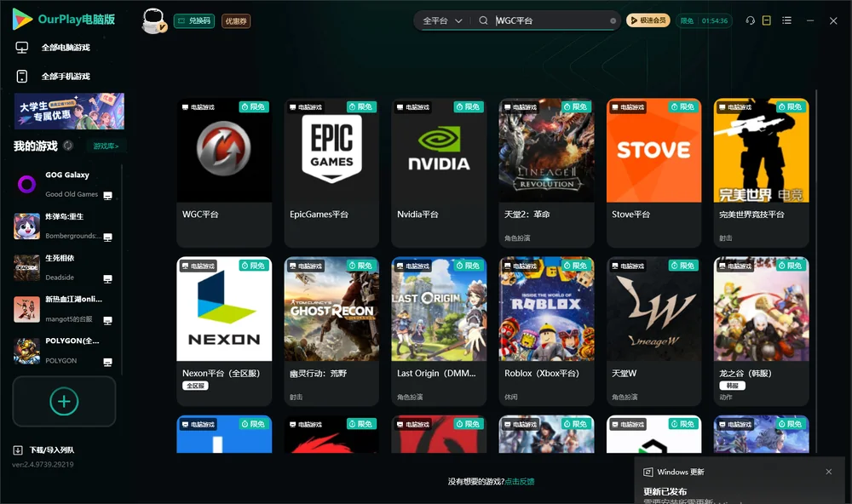Clear the search field text
The height and width of the screenshot is (504, 852).
(613, 20)
